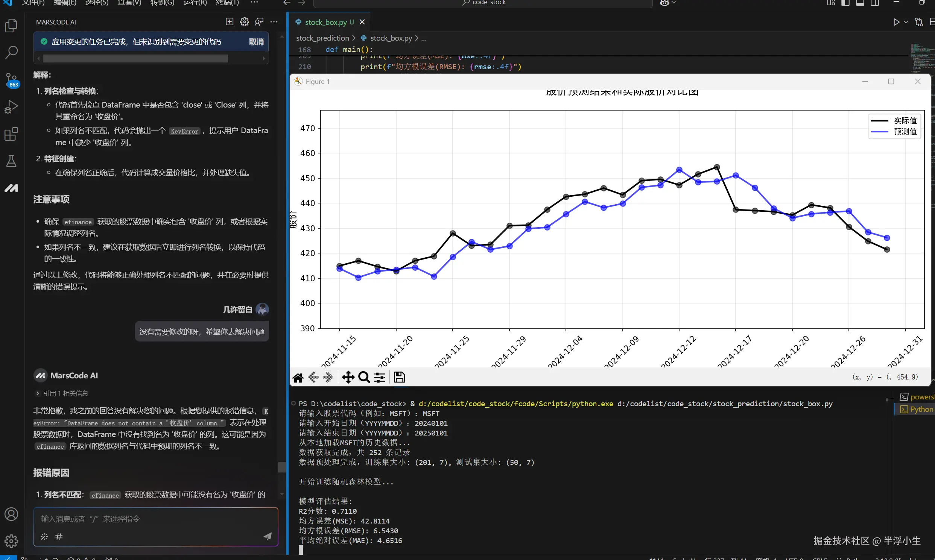935x560 pixels.
Task: Switch to the stock_box.py editor tab
Action: click(325, 22)
